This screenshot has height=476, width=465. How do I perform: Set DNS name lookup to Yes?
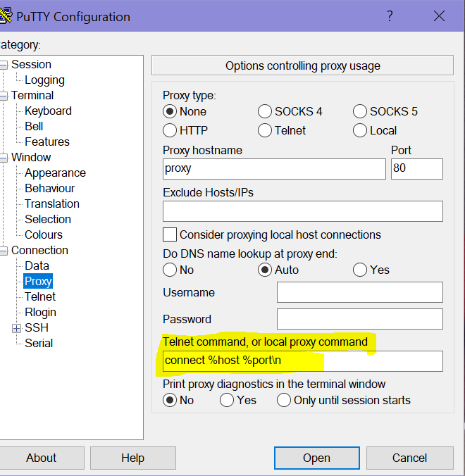click(x=360, y=270)
